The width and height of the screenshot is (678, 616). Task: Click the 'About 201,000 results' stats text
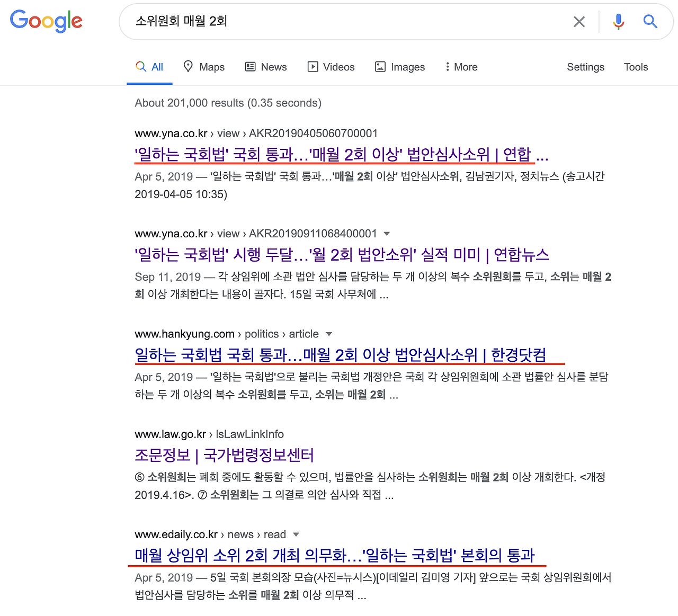(x=228, y=103)
